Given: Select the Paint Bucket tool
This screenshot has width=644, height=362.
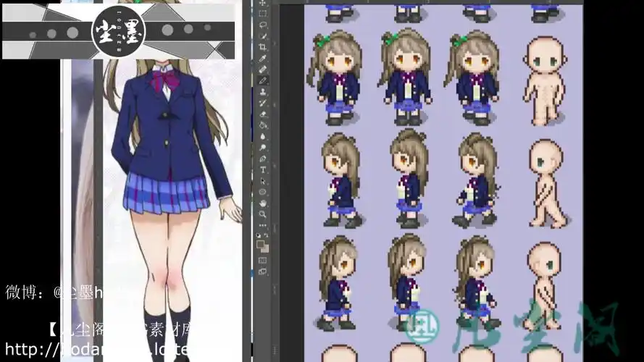Looking at the screenshot, I should [263, 125].
